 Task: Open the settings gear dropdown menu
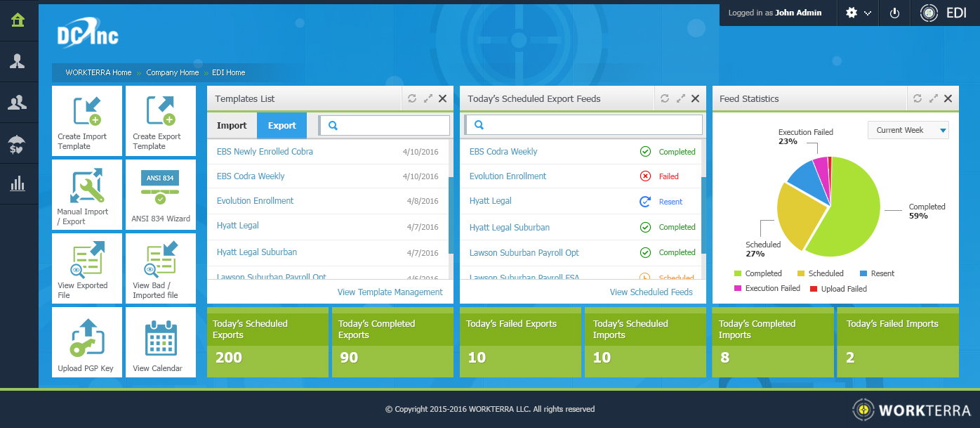click(859, 13)
